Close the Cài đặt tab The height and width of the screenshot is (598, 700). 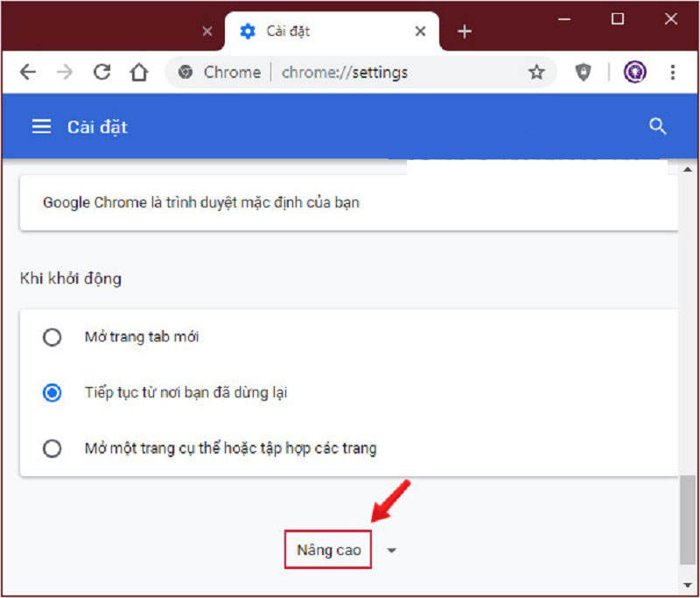pyautogui.click(x=420, y=32)
